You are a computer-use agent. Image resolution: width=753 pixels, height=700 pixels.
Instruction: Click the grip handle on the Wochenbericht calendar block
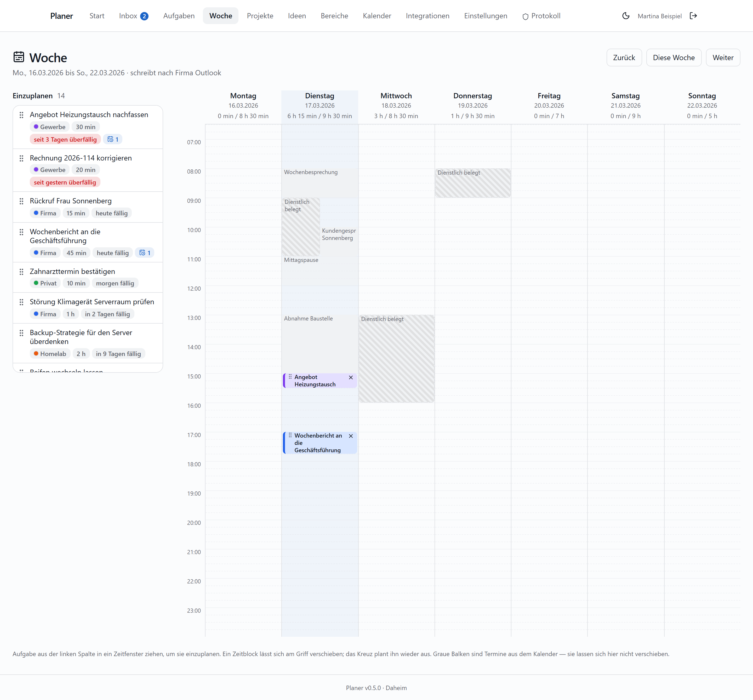click(290, 435)
